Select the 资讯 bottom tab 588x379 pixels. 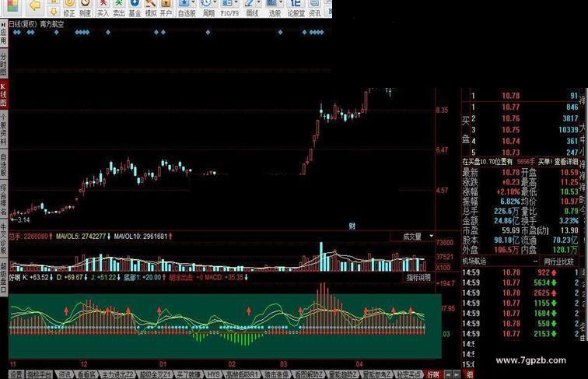click(x=65, y=374)
